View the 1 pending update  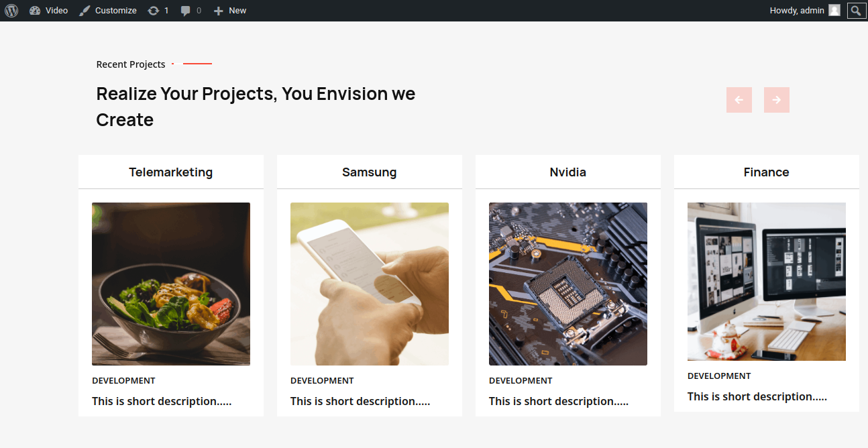[x=158, y=11]
